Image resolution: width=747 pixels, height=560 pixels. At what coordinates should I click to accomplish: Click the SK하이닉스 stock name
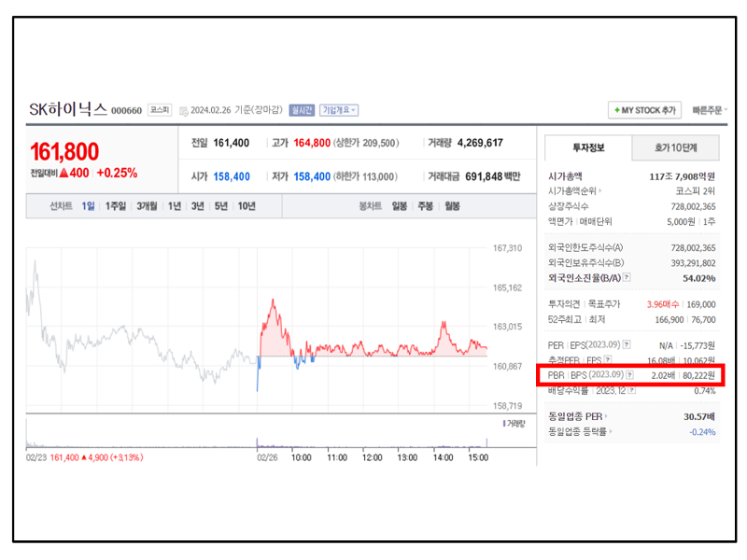(68, 109)
